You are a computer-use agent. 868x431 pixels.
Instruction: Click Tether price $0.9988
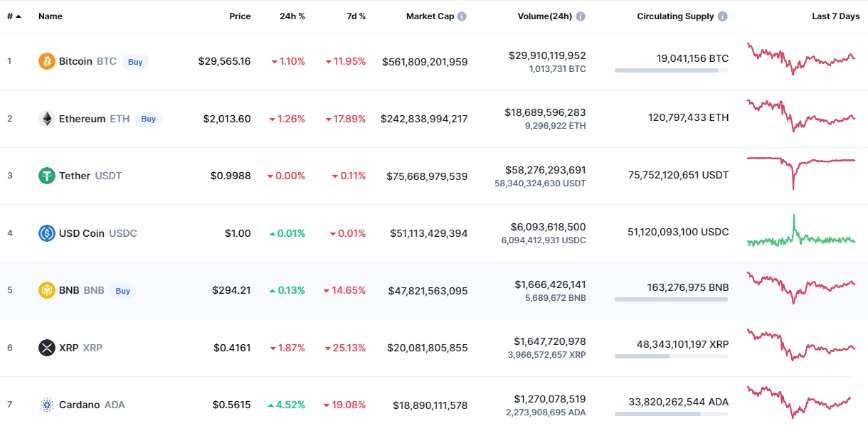coord(231,176)
